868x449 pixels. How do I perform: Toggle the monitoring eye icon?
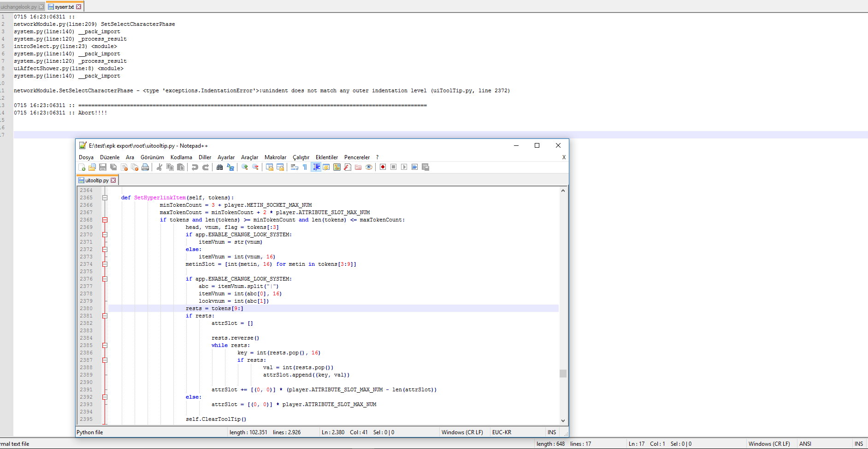pyautogui.click(x=369, y=167)
